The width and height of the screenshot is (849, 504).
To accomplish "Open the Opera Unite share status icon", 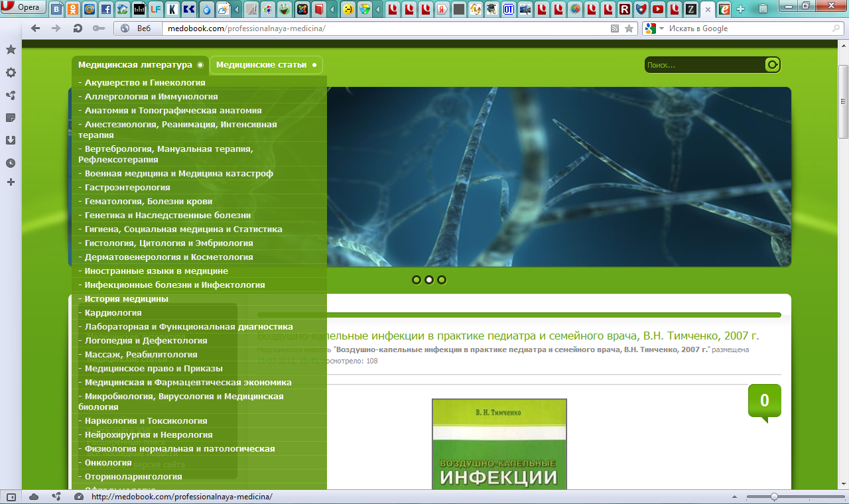I will (56, 497).
